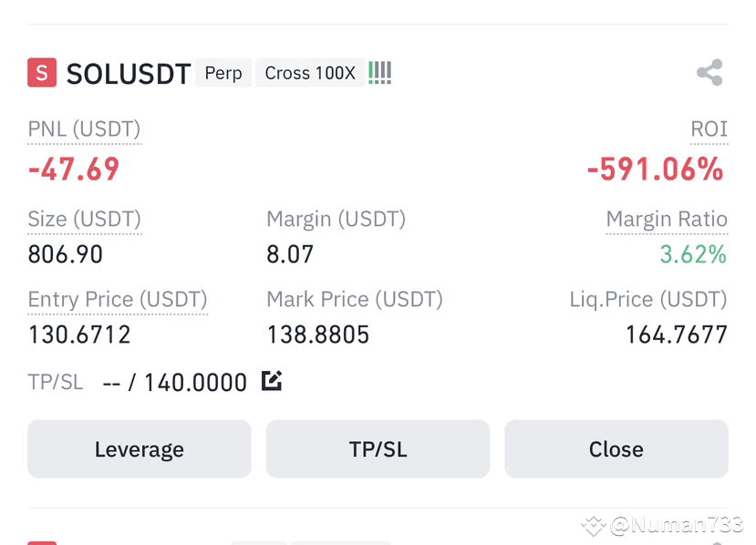Tap the share icon for SOLUSDT position
756x545 pixels.
(x=709, y=73)
